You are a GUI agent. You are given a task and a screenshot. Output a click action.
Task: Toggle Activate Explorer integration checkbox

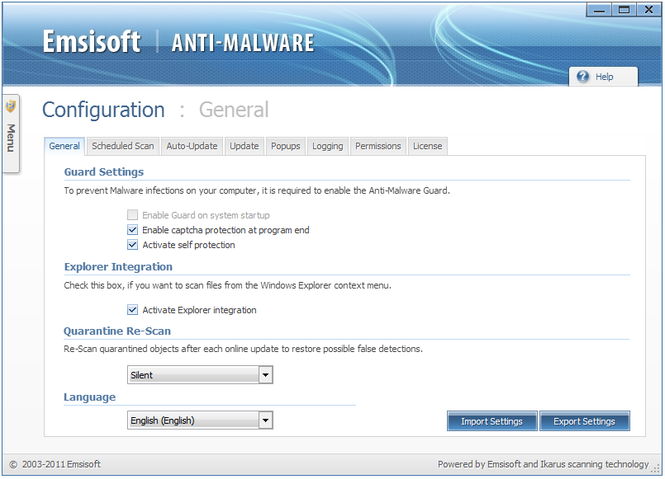pyautogui.click(x=132, y=310)
